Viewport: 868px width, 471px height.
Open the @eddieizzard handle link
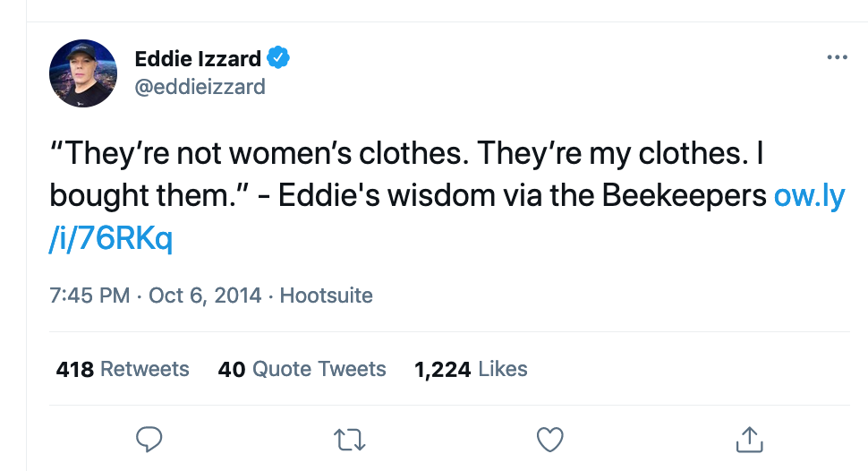click(200, 87)
